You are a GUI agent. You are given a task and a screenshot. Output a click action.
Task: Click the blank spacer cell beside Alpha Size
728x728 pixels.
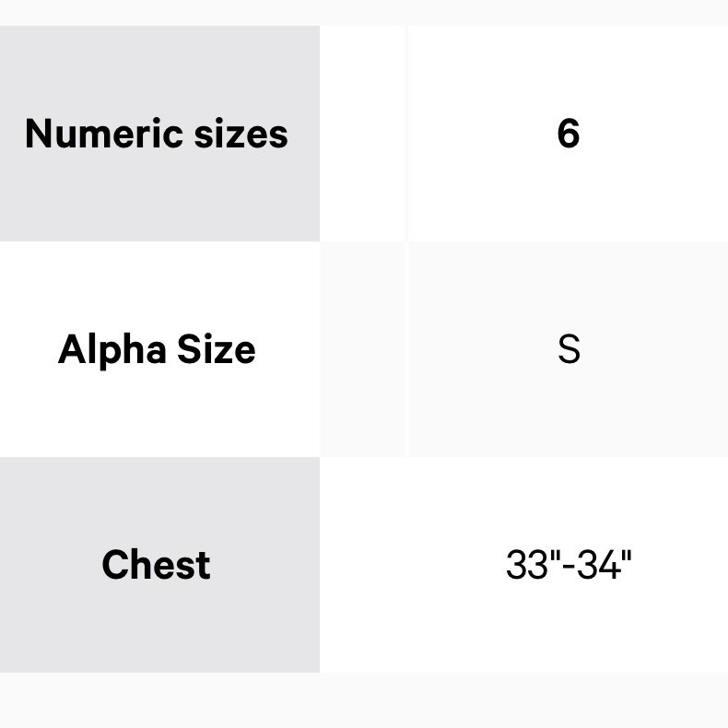point(362,350)
